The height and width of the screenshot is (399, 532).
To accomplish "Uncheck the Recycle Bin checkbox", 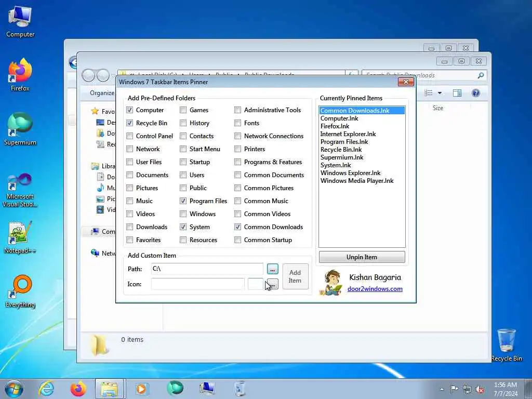I will 129,123.
